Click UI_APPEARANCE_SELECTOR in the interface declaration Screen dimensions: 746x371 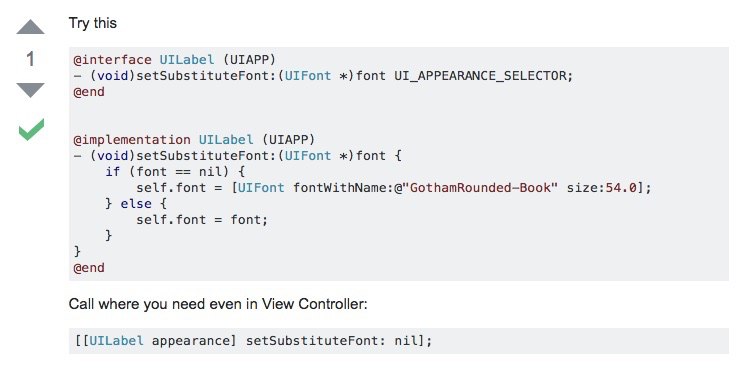[x=480, y=76]
